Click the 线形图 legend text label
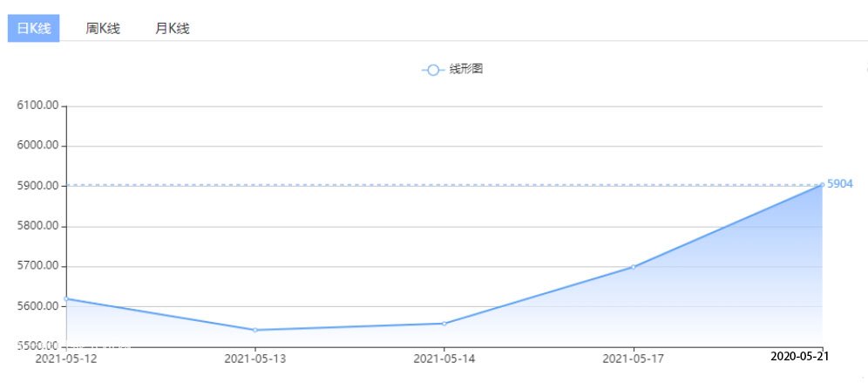 tap(466, 70)
